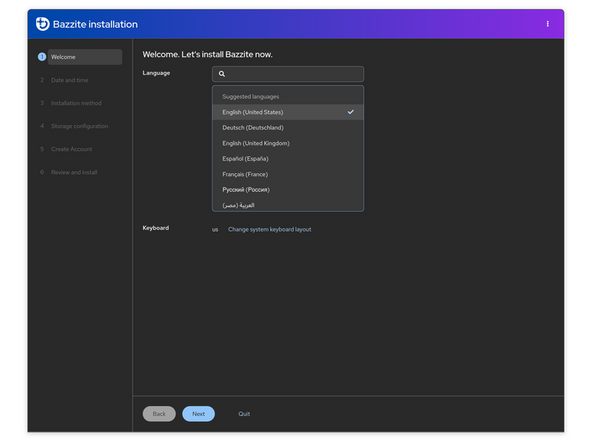
Task: Quit the installer
Action: [244, 414]
